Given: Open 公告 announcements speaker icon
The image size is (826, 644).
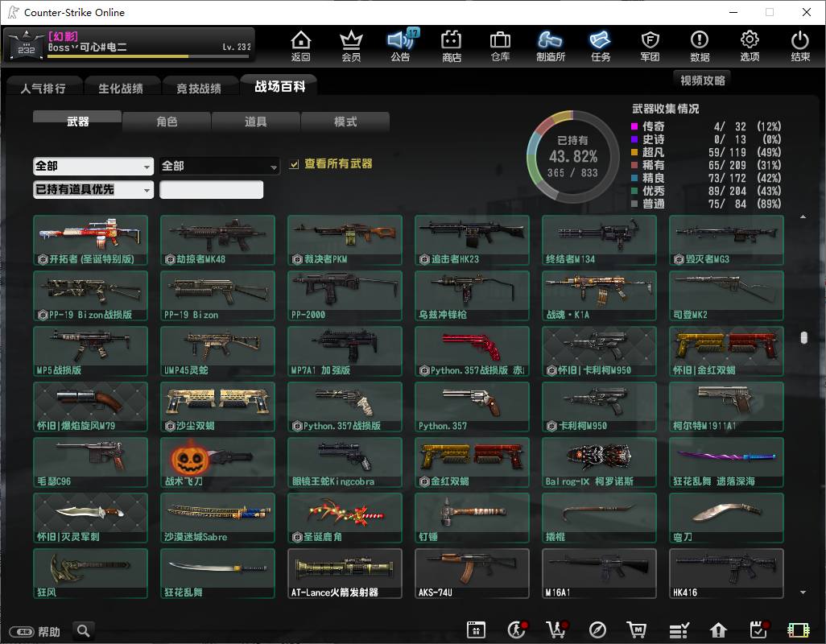Looking at the screenshot, I should [x=402, y=46].
